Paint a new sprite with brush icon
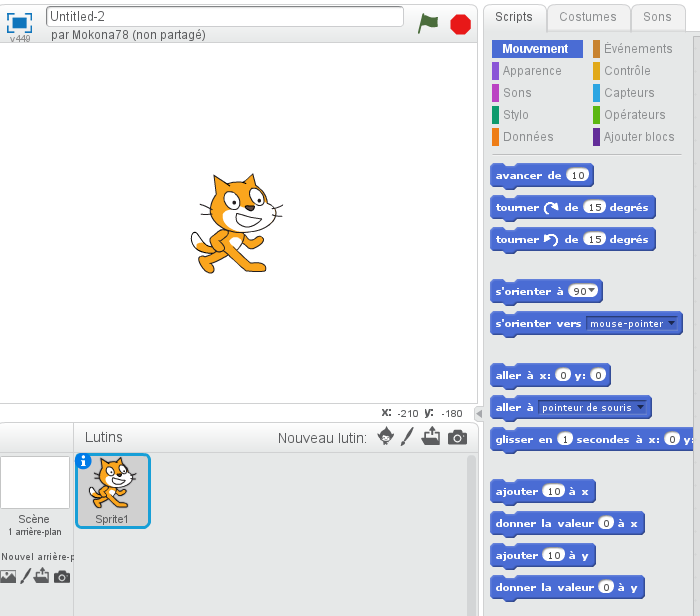The image size is (700, 616). [407, 437]
